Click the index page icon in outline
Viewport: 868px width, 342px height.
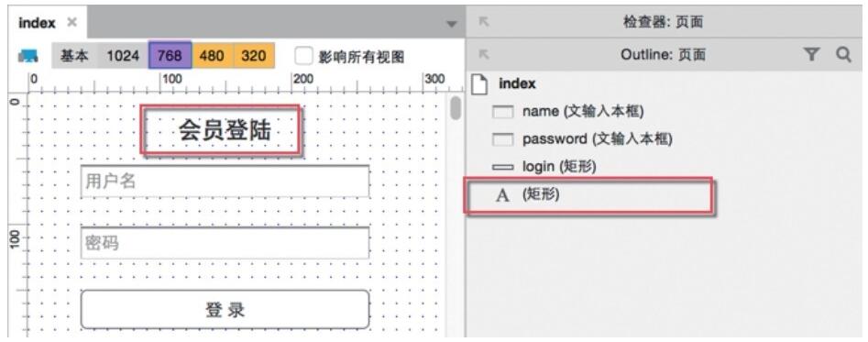479,84
